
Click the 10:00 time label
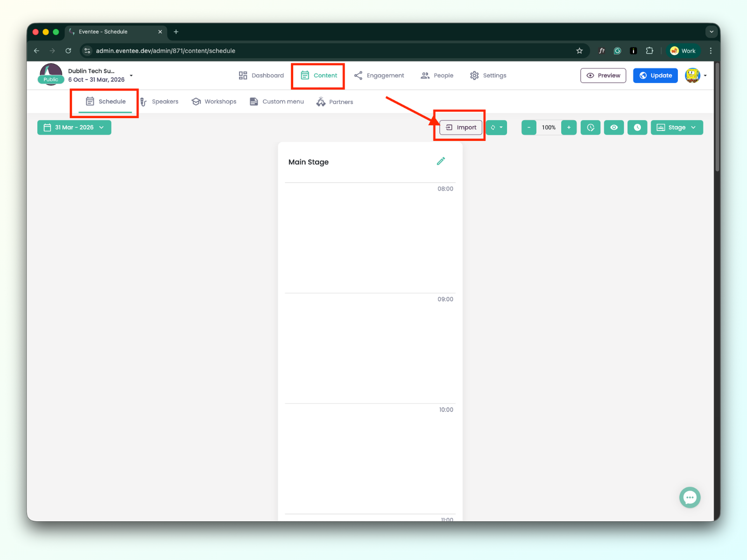(x=446, y=410)
